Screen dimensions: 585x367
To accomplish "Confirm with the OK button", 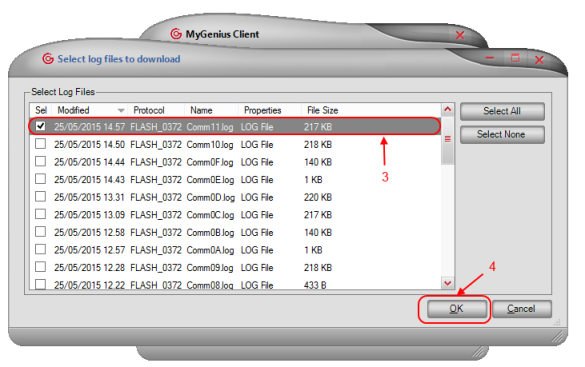I will 457,309.
